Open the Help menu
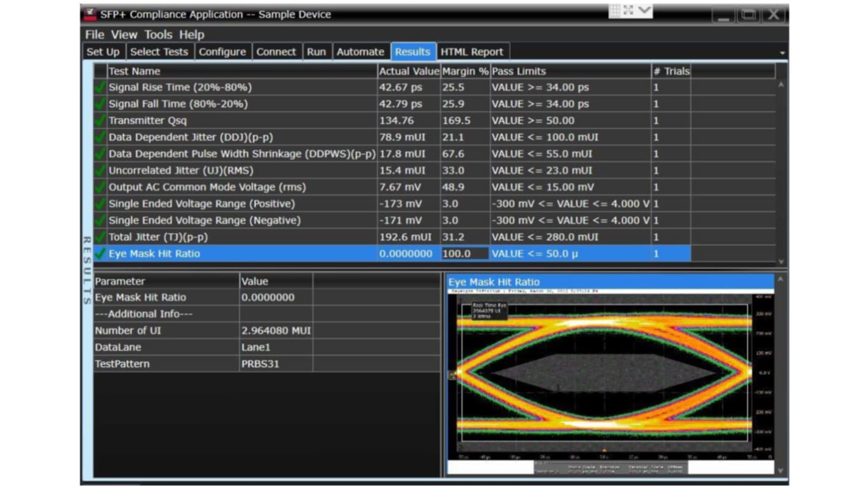The height and width of the screenshot is (488, 868). [x=191, y=35]
